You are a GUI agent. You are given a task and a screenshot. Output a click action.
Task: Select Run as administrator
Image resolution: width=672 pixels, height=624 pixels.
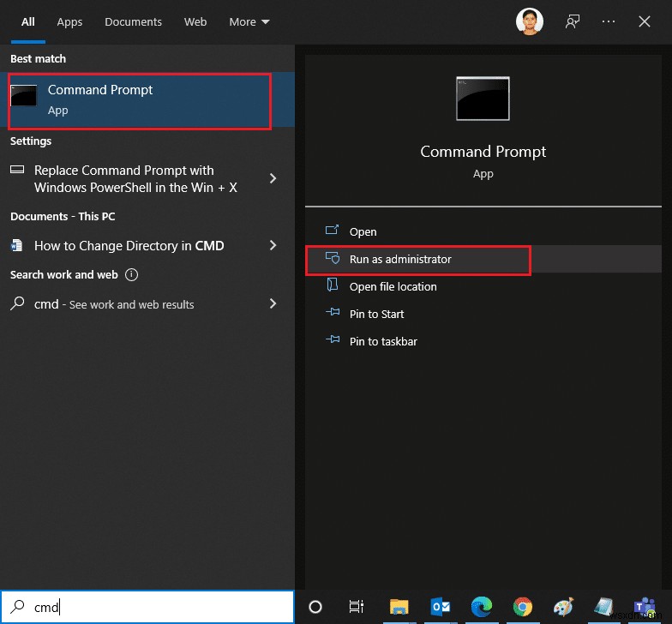[400, 259]
